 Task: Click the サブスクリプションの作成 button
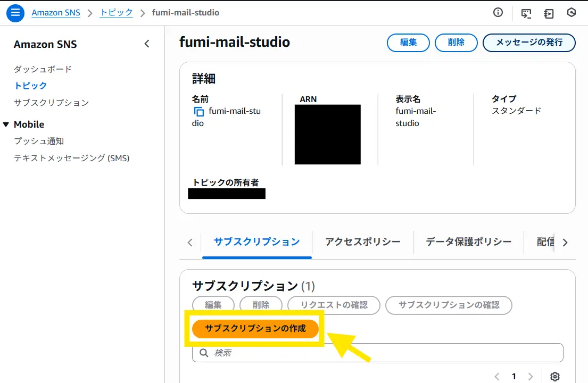(255, 329)
